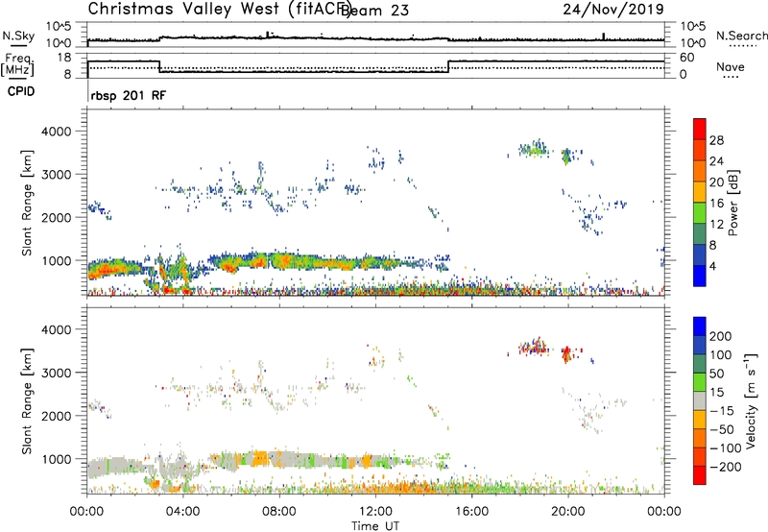The image size is (768, 532).
Task: Select the '-100' tick on velocity colorbar
Action: click(726, 448)
